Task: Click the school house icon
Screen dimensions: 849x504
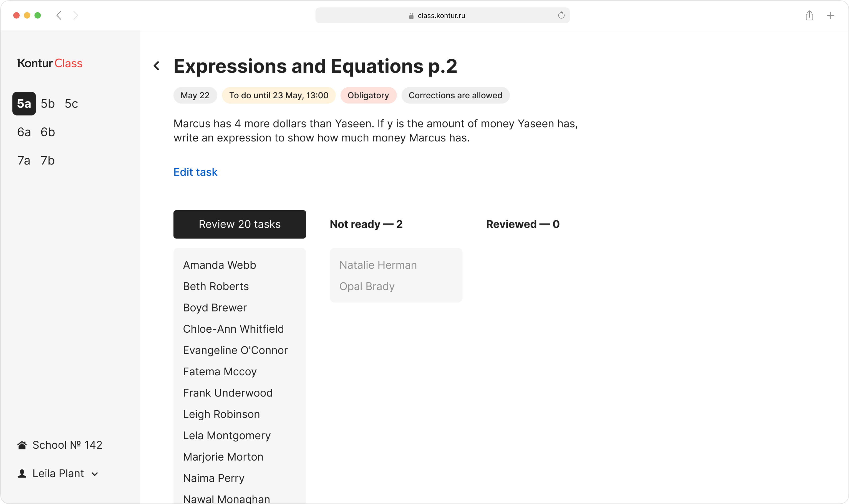Action: (22, 445)
